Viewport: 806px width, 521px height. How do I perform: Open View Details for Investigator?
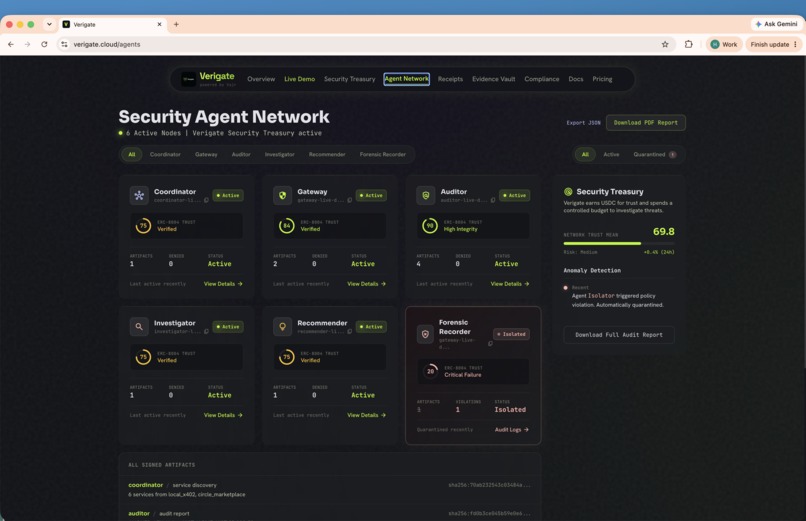coord(223,415)
